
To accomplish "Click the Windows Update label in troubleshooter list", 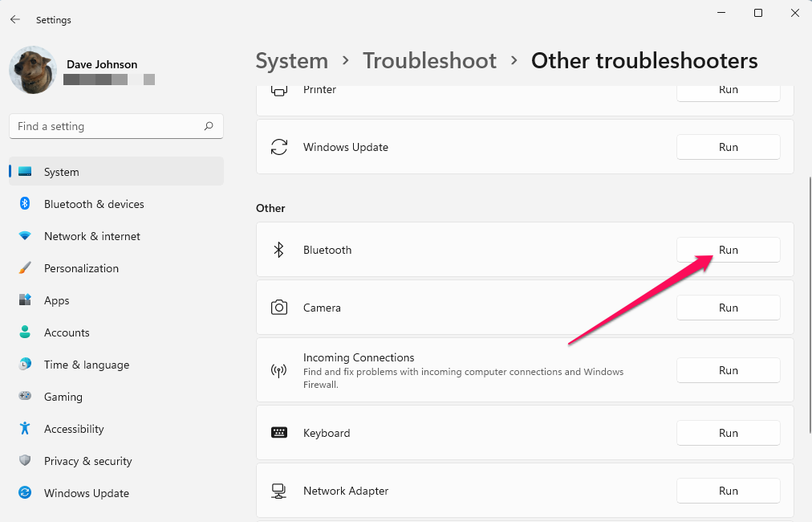I will pyautogui.click(x=345, y=147).
